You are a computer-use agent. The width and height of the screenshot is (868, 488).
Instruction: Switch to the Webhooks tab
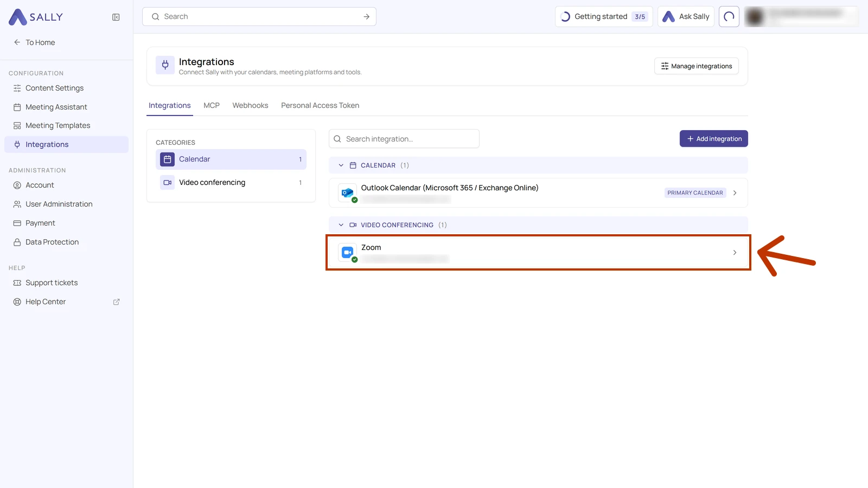click(x=250, y=106)
